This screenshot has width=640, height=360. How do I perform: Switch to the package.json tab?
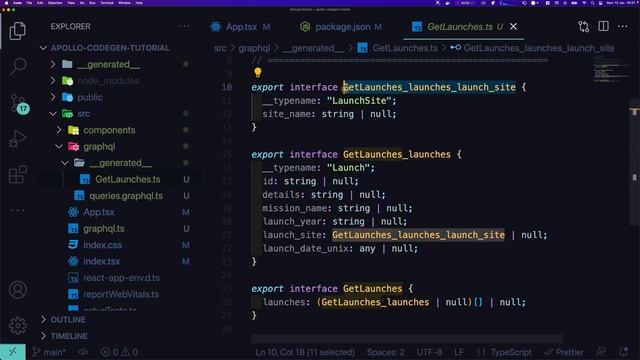pos(341,27)
